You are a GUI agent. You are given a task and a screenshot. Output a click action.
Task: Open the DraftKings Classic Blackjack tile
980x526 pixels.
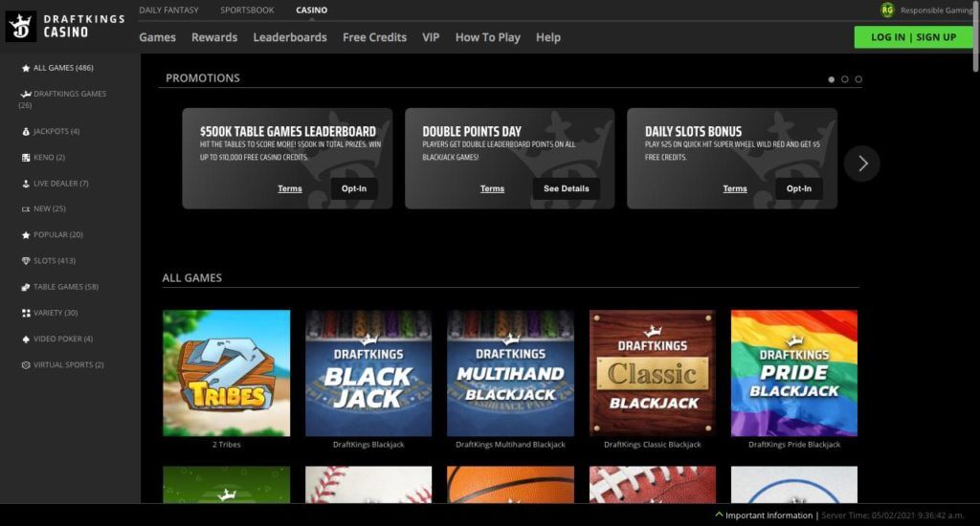tap(653, 373)
